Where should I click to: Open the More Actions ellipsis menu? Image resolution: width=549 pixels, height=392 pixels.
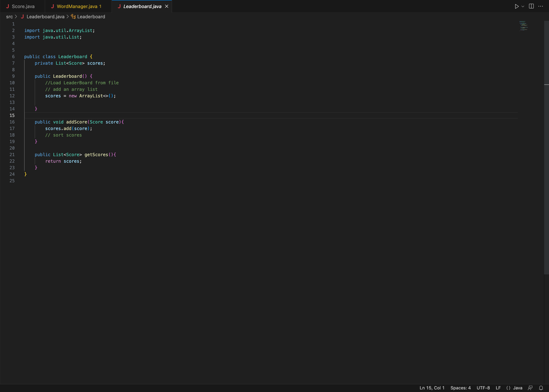coord(540,6)
